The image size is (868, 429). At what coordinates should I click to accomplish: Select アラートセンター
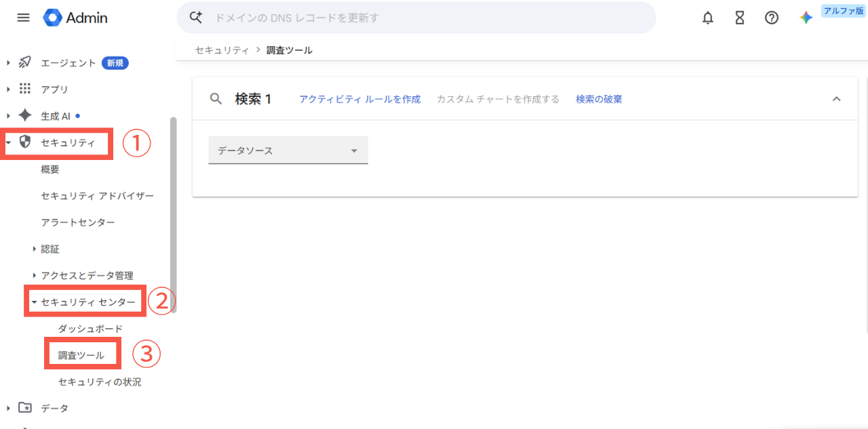point(78,222)
